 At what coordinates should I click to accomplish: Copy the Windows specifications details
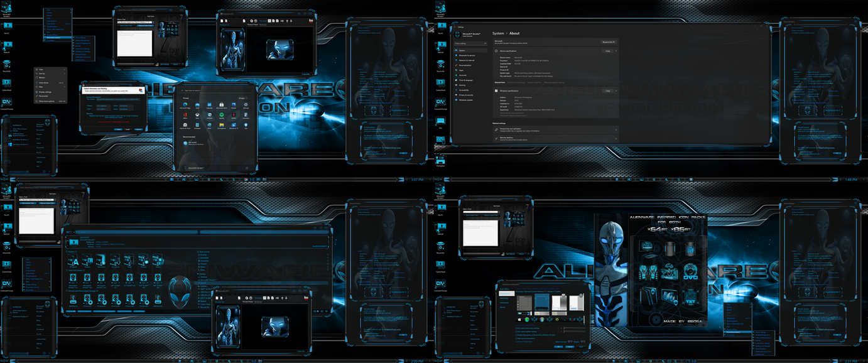[608, 91]
